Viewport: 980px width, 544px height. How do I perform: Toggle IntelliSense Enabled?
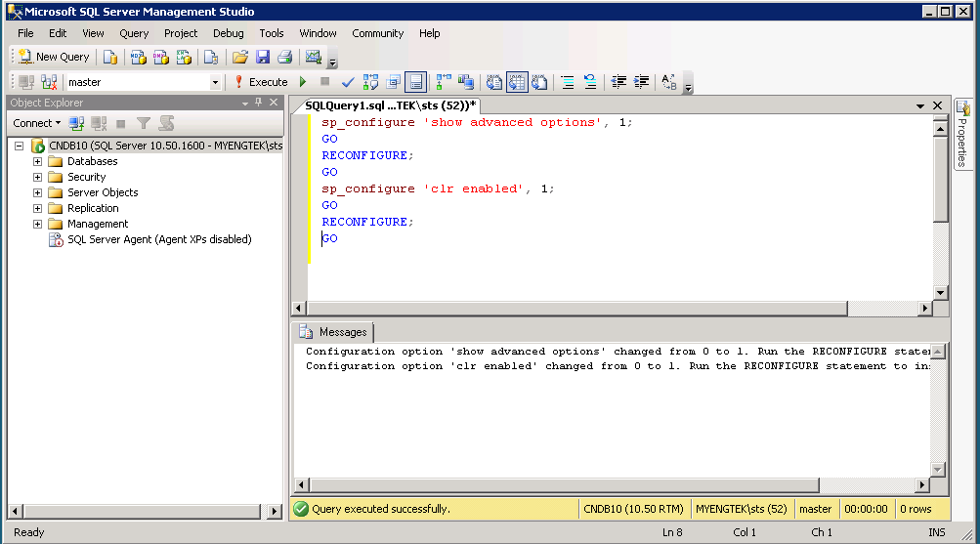pyautogui.click(x=415, y=82)
